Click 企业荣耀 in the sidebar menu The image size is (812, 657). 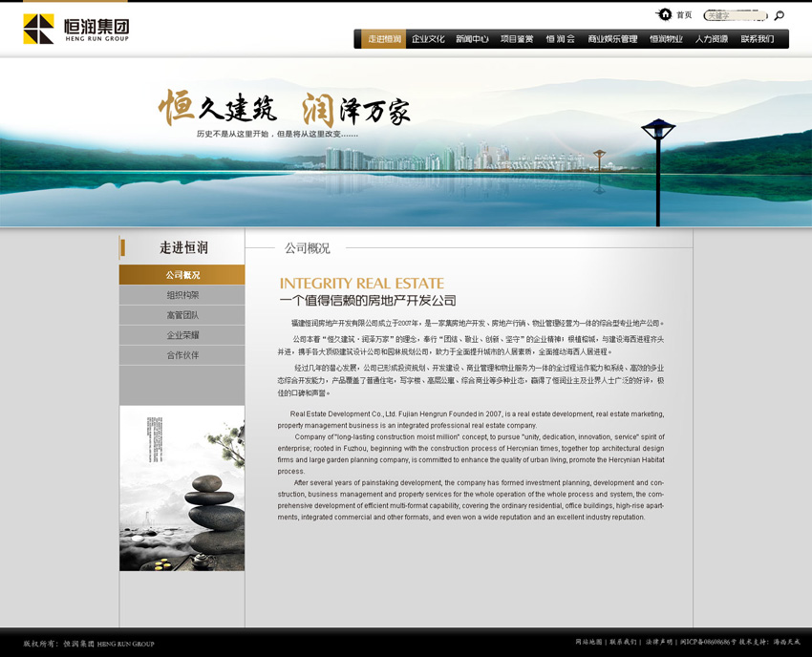[x=182, y=335]
